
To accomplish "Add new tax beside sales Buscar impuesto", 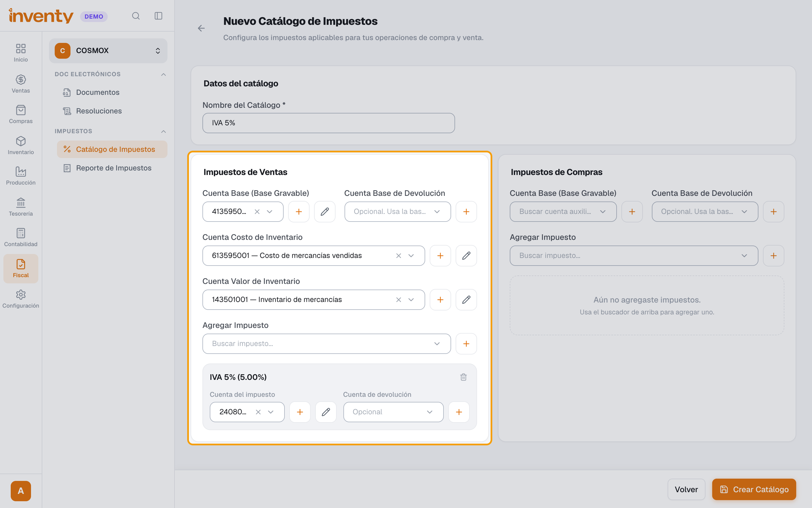I will [x=466, y=344].
